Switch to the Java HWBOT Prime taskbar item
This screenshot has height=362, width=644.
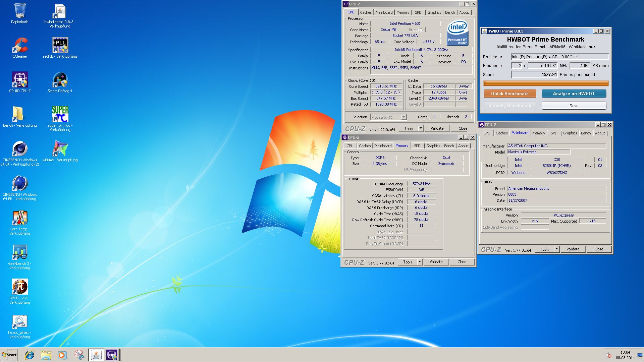tap(96, 355)
